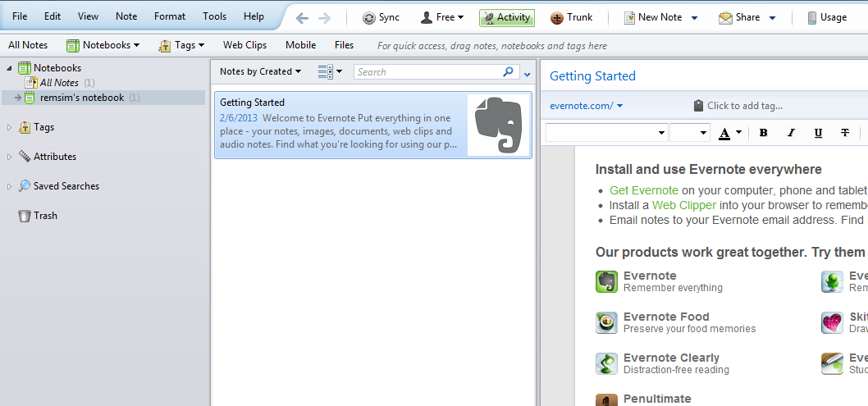Screen dimensions: 868x406
Task: Open the Usage indicator
Action: coord(827,18)
